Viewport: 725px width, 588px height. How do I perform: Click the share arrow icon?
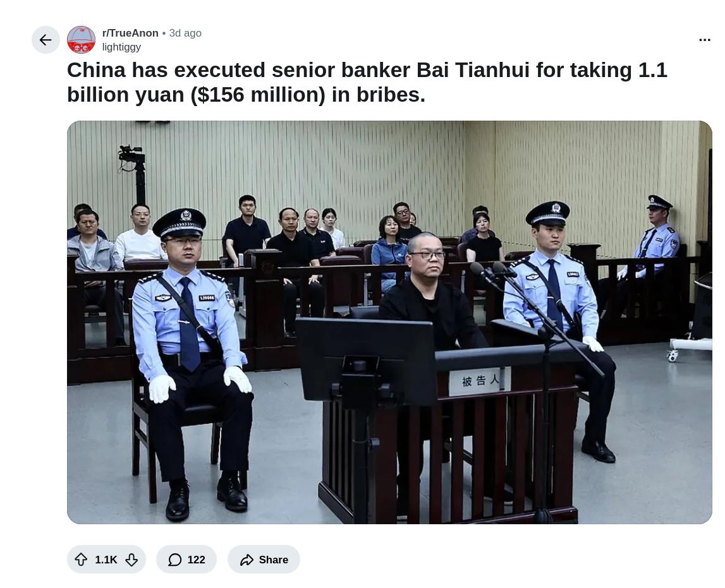[x=247, y=560]
